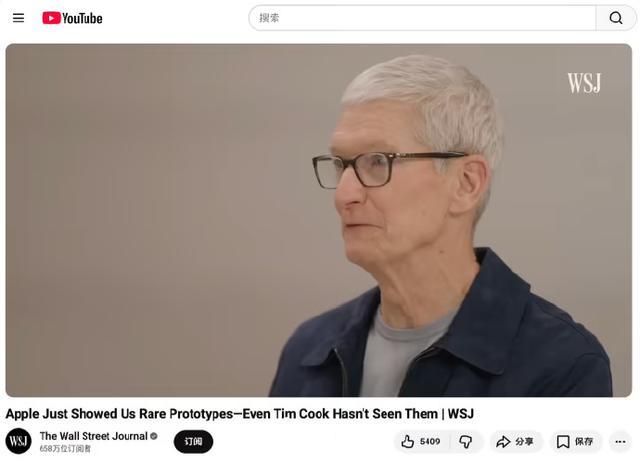The width and height of the screenshot is (640, 462).
Task: Focus the 搜索 search input field
Action: point(422,18)
